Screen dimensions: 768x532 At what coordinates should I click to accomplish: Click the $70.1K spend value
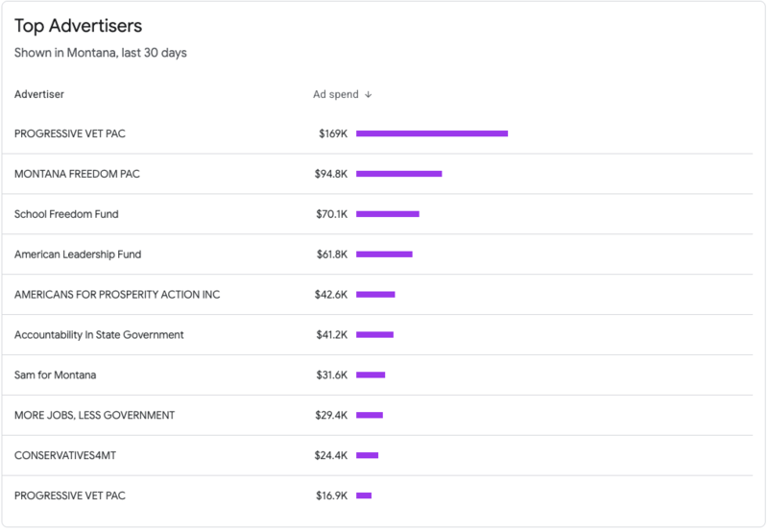point(331,214)
